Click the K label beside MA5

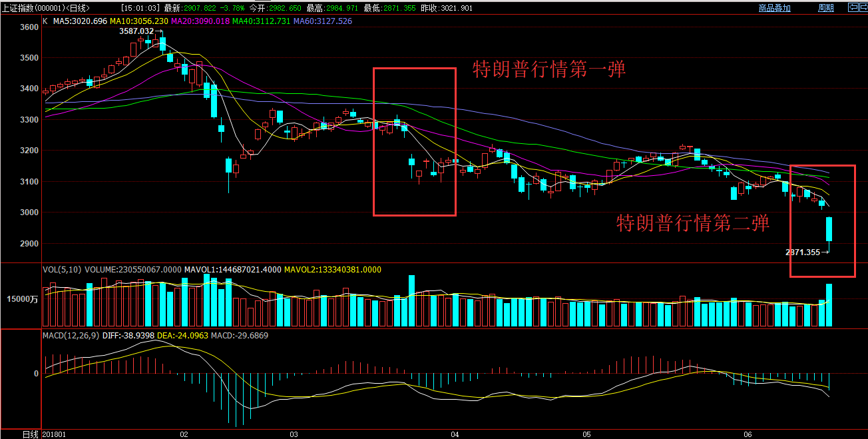coord(45,21)
